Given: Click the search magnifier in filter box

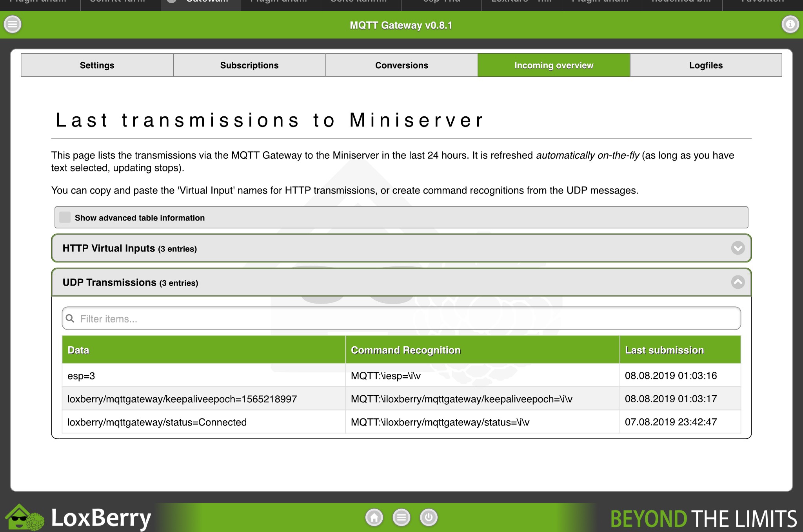Looking at the screenshot, I should pyautogui.click(x=70, y=318).
